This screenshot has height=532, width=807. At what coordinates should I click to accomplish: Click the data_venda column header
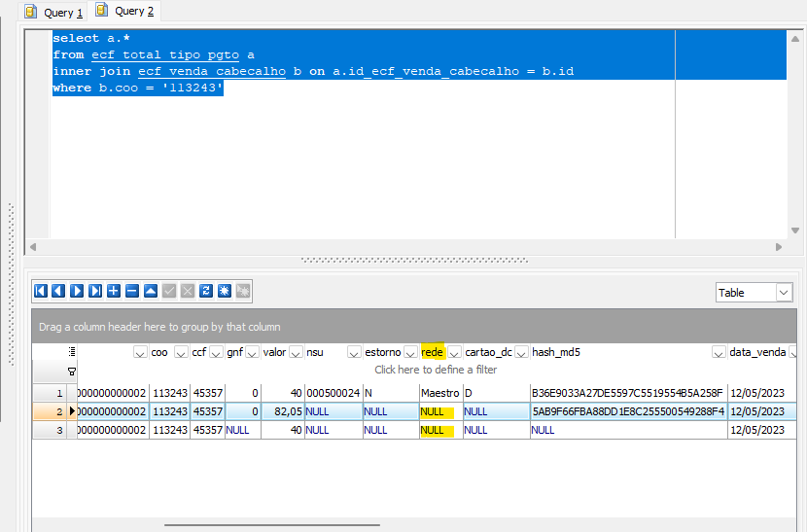click(758, 352)
